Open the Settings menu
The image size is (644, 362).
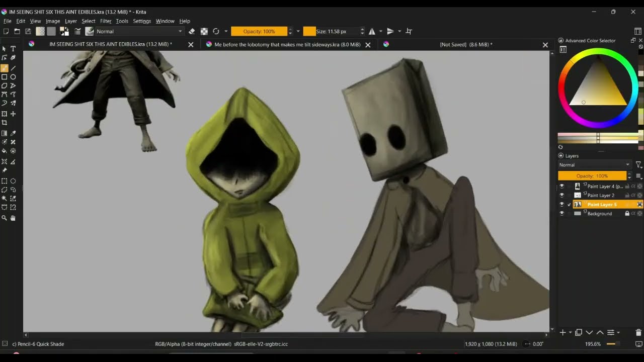(x=142, y=21)
